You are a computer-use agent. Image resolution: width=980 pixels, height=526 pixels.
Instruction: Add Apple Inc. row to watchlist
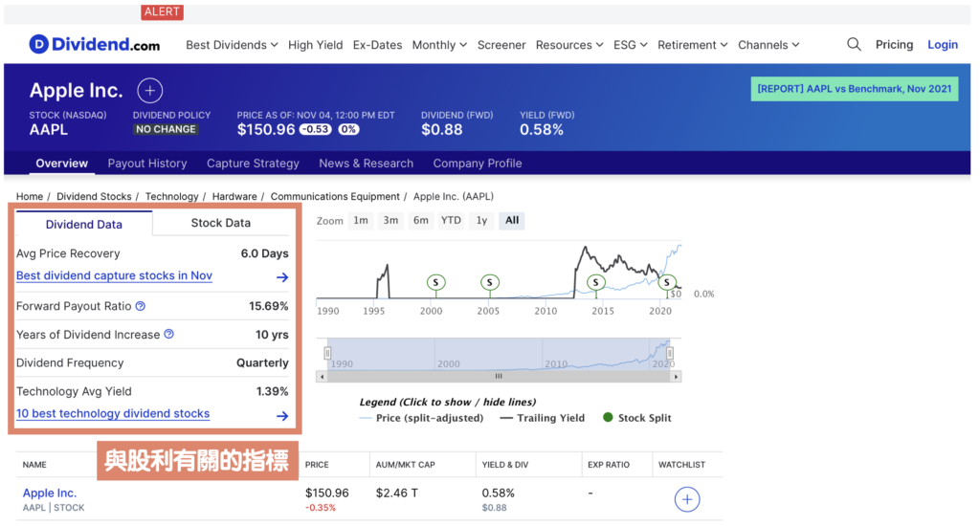click(687, 499)
